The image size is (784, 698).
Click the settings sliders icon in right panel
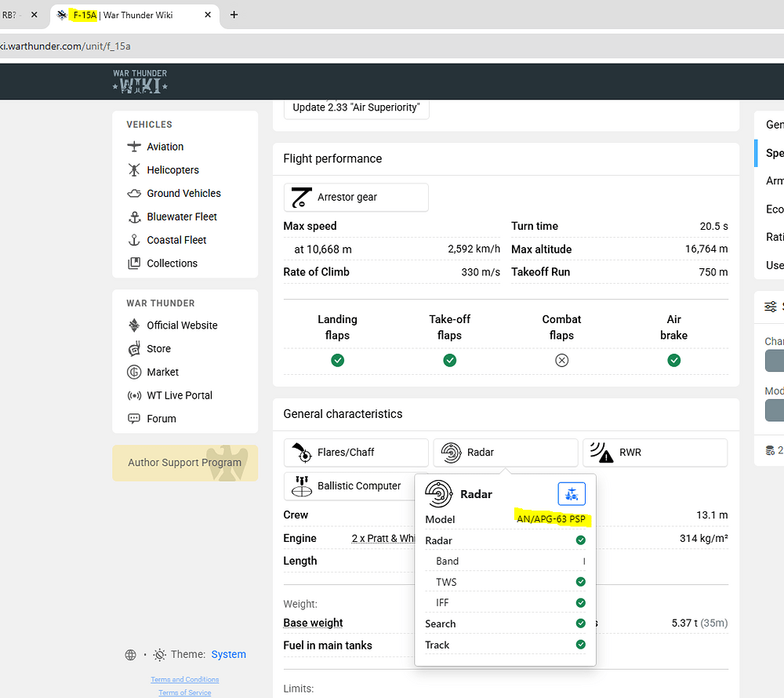[x=771, y=307]
